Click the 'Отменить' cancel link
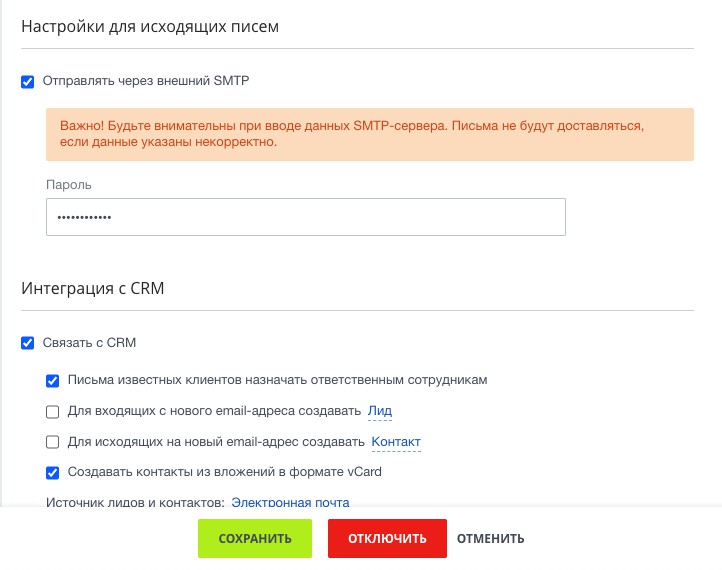 pyautogui.click(x=490, y=538)
